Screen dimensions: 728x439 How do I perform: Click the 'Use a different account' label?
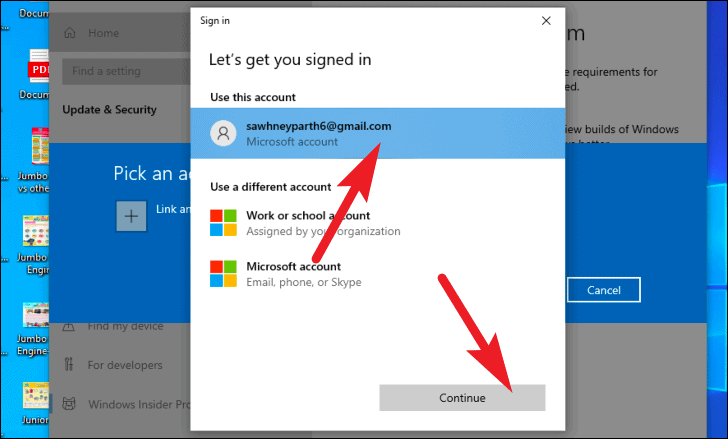pyautogui.click(x=271, y=187)
